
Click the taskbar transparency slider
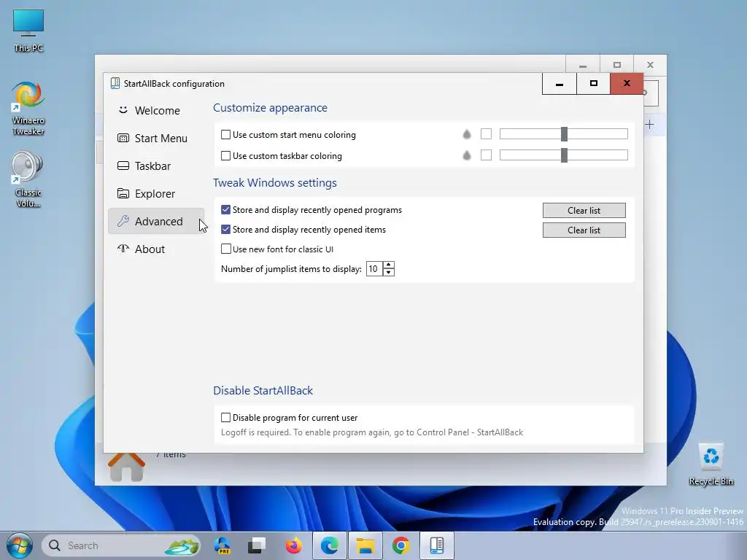564,155
